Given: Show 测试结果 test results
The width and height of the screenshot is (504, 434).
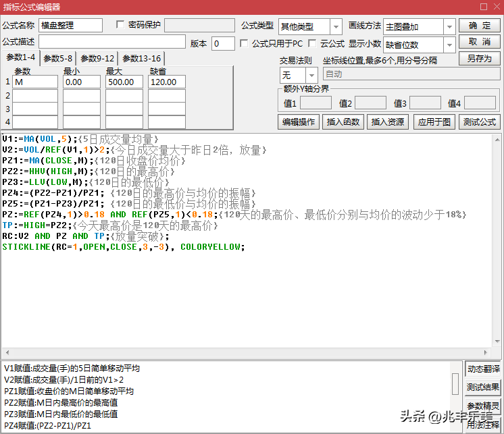Looking at the screenshot, I should pos(483,387).
